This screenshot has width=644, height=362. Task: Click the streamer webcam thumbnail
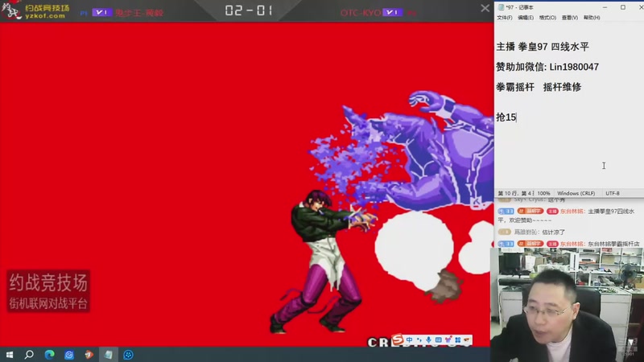tap(567, 305)
